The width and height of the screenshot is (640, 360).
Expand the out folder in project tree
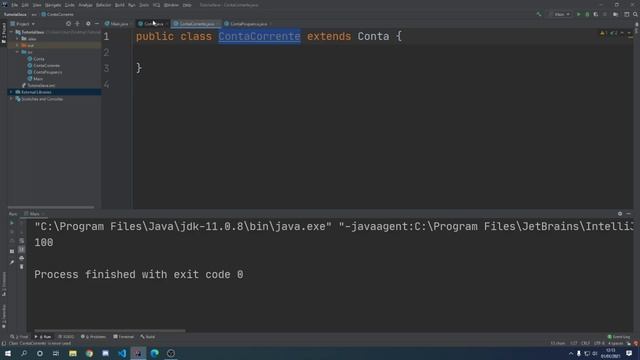pos(18,45)
